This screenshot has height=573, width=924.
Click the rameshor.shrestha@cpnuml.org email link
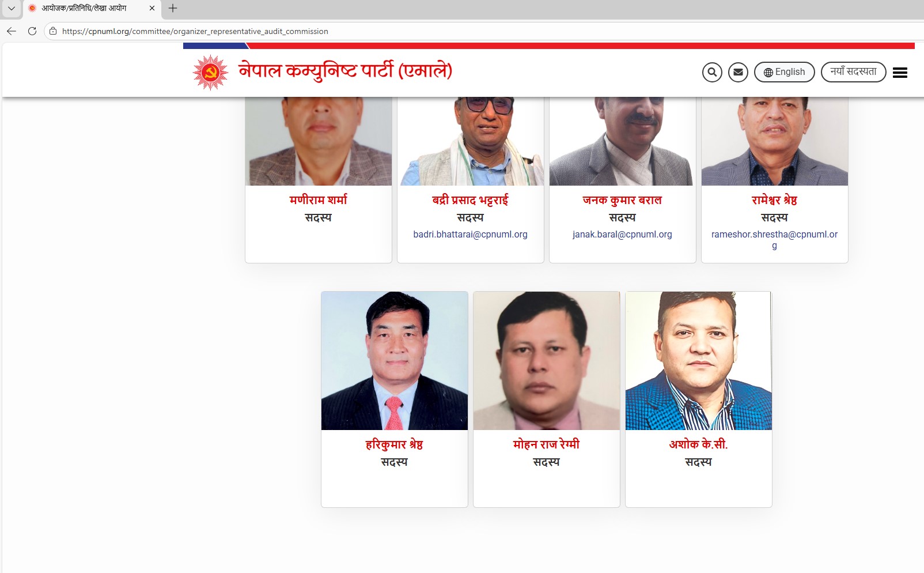(x=774, y=240)
